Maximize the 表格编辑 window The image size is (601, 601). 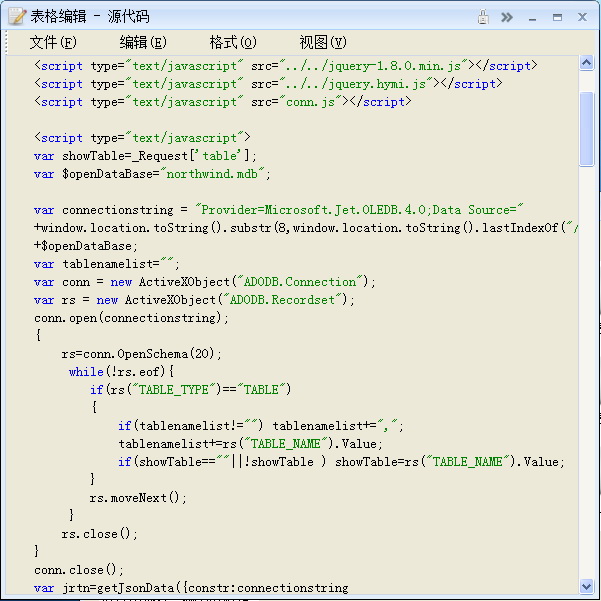tap(557, 17)
